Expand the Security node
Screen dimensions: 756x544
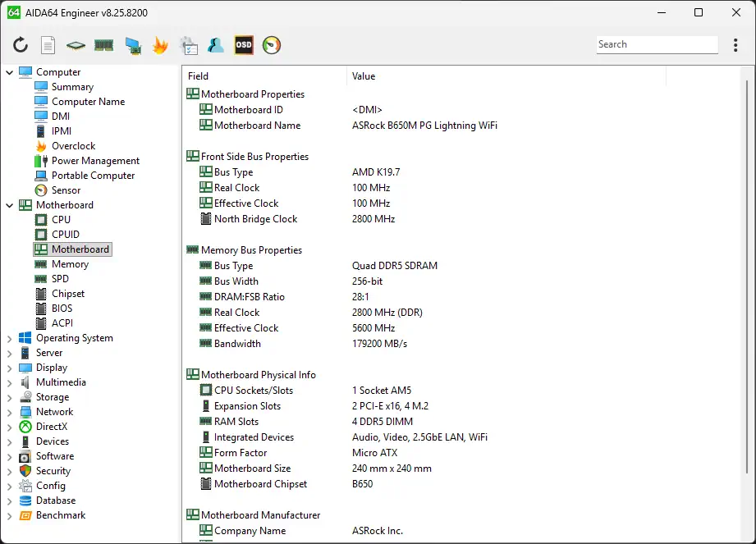click(9, 471)
